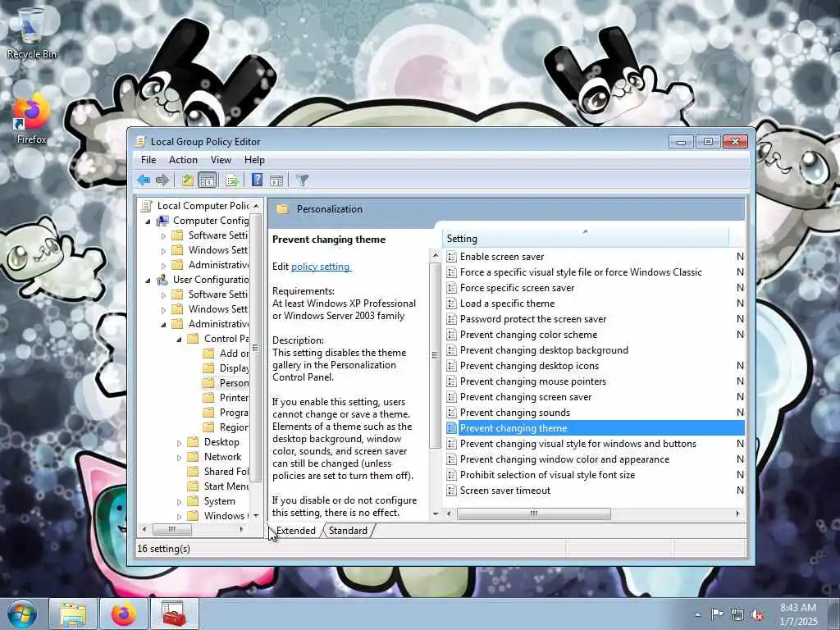Expand the Network tree node

coord(179,458)
